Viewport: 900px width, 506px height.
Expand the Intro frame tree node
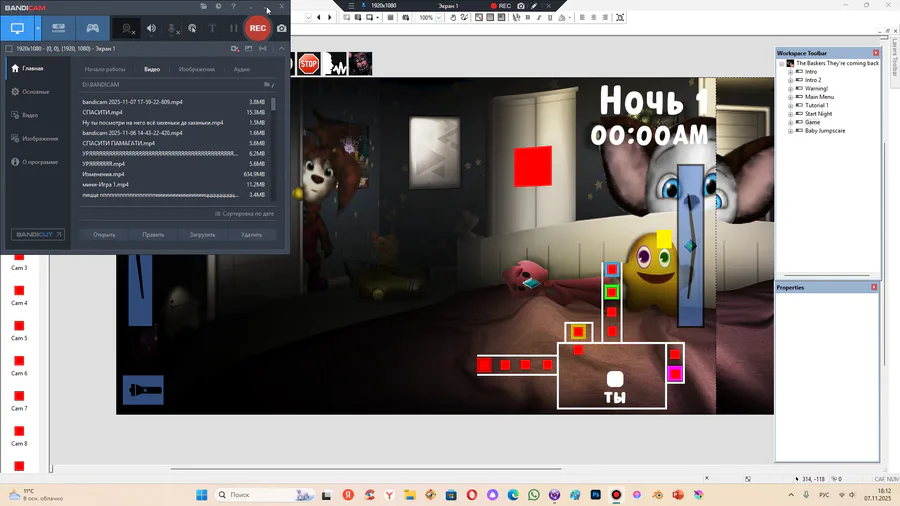coord(790,72)
